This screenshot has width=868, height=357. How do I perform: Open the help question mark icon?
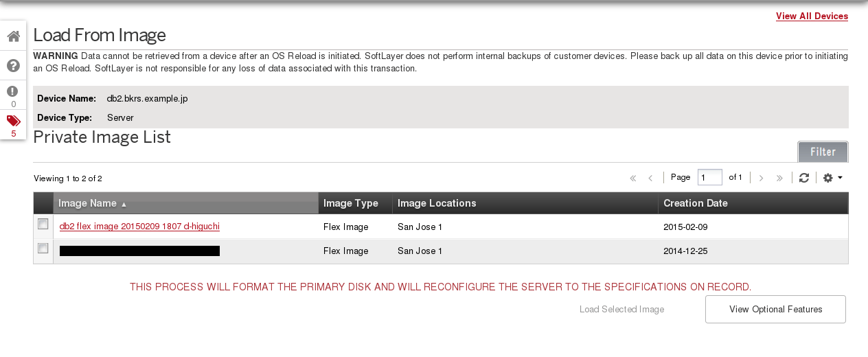click(13, 66)
